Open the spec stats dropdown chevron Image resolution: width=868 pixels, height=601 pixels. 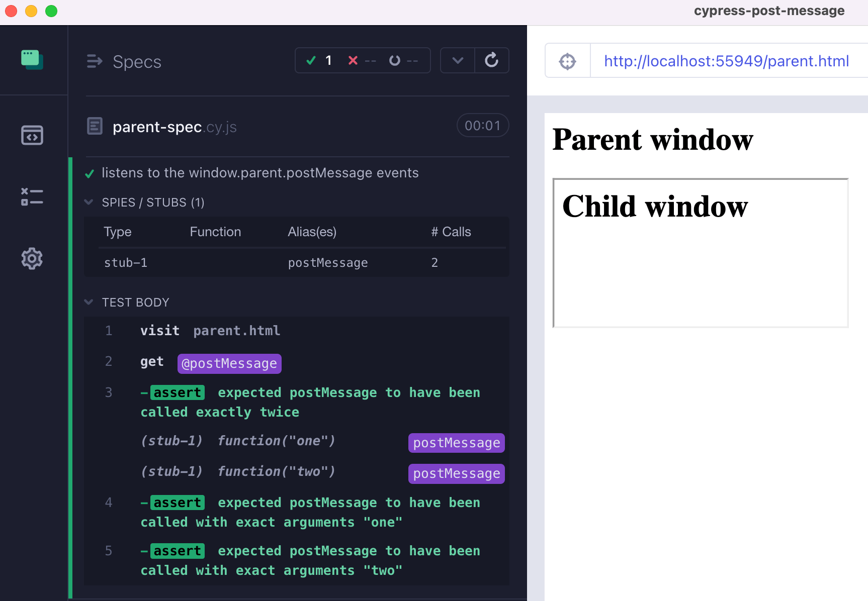pyautogui.click(x=457, y=60)
